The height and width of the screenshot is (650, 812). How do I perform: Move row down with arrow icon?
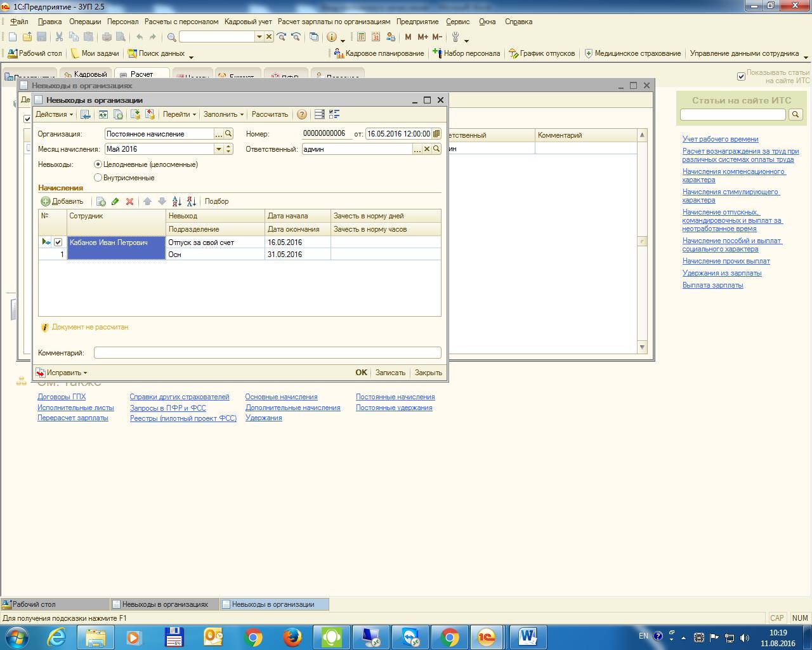coord(162,201)
